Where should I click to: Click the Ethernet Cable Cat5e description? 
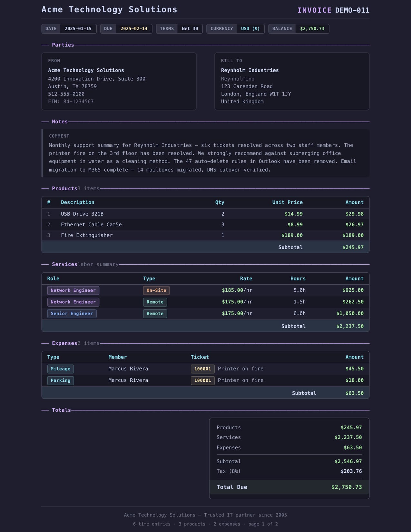click(91, 225)
